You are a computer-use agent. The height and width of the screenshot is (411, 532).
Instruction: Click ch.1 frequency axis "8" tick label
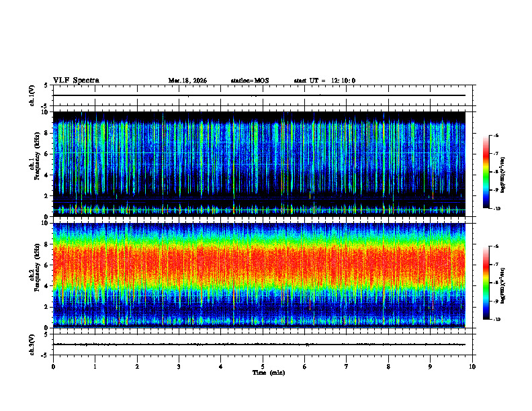pyautogui.click(x=47, y=133)
